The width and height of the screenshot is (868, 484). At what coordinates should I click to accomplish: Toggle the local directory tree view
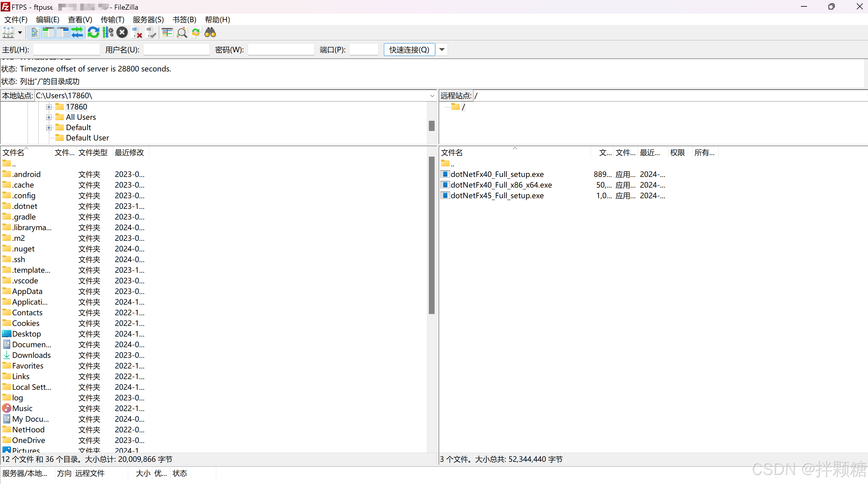(x=49, y=33)
